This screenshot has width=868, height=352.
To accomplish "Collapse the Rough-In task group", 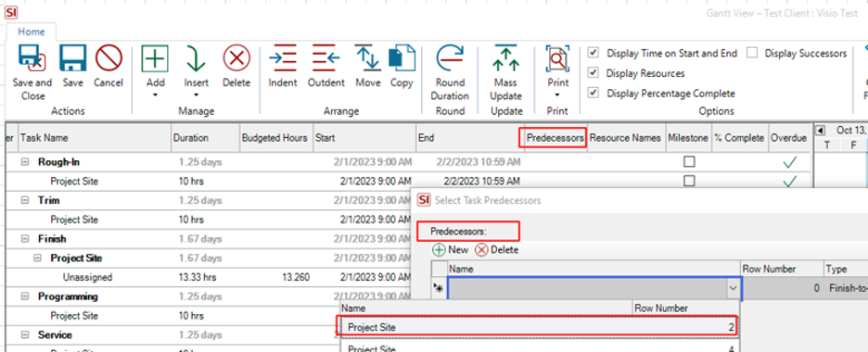I will (x=25, y=162).
